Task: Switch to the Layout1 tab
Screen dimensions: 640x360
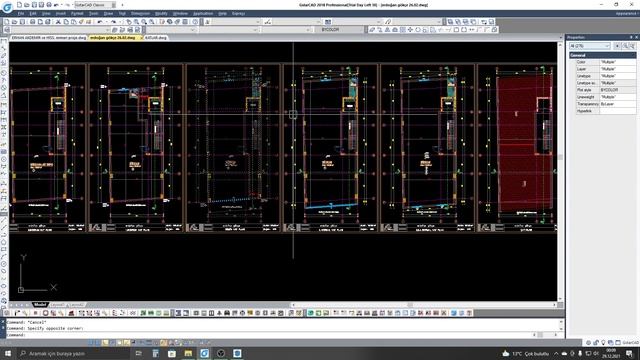Action: (x=58, y=305)
